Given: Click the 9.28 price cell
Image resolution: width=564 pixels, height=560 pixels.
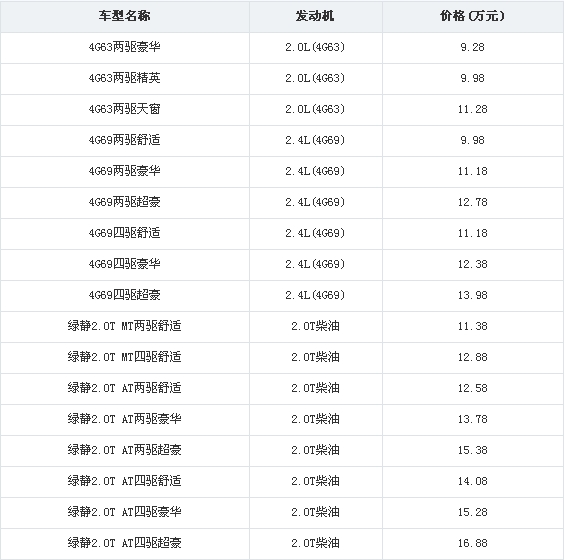Looking at the screenshot, I should (x=472, y=47).
